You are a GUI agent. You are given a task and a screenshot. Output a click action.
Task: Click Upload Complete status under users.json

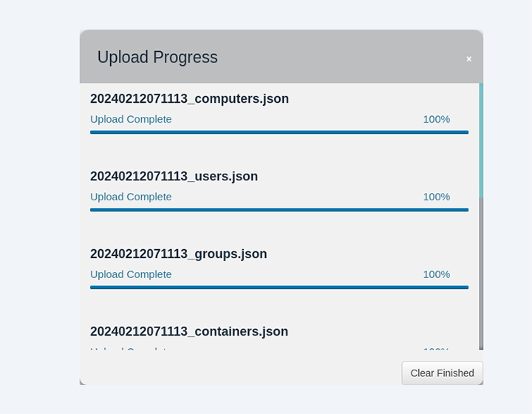point(131,197)
